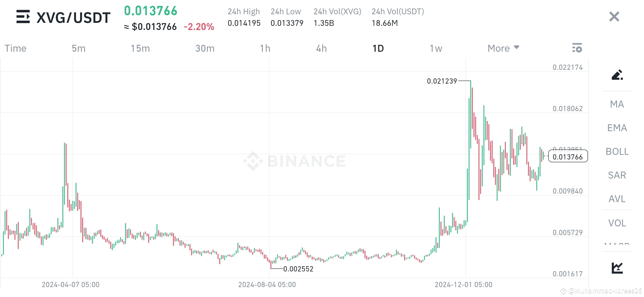Select the 1w timeframe tab

click(x=436, y=48)
